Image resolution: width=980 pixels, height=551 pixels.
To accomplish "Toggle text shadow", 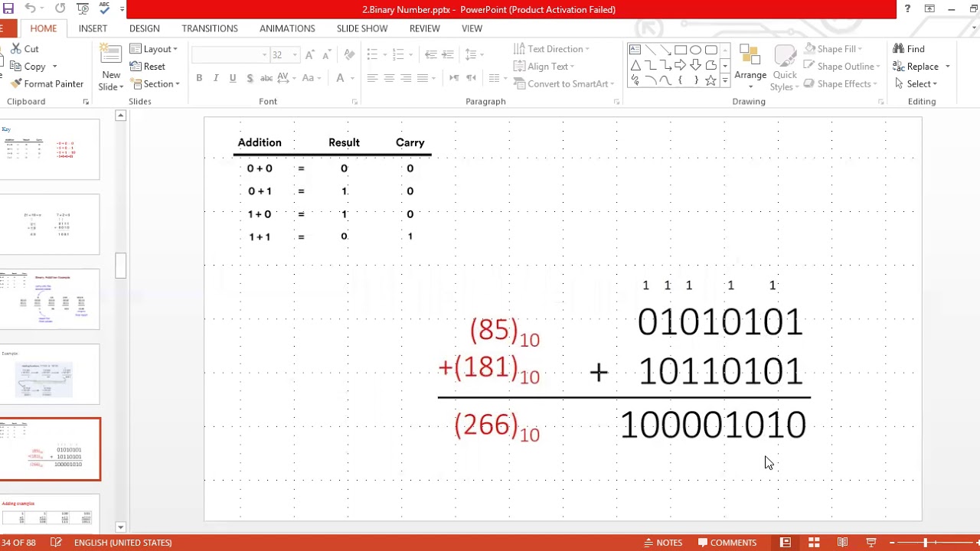I will (250, 78).
